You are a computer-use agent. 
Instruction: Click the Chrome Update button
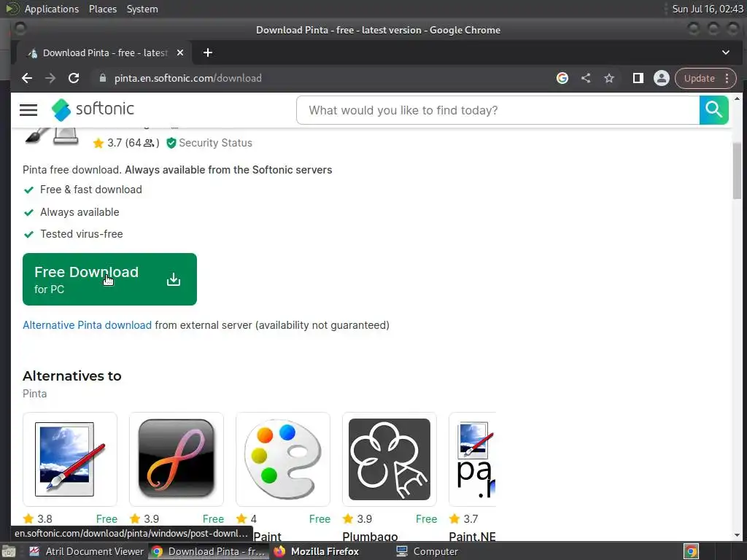tap(700, 78)
